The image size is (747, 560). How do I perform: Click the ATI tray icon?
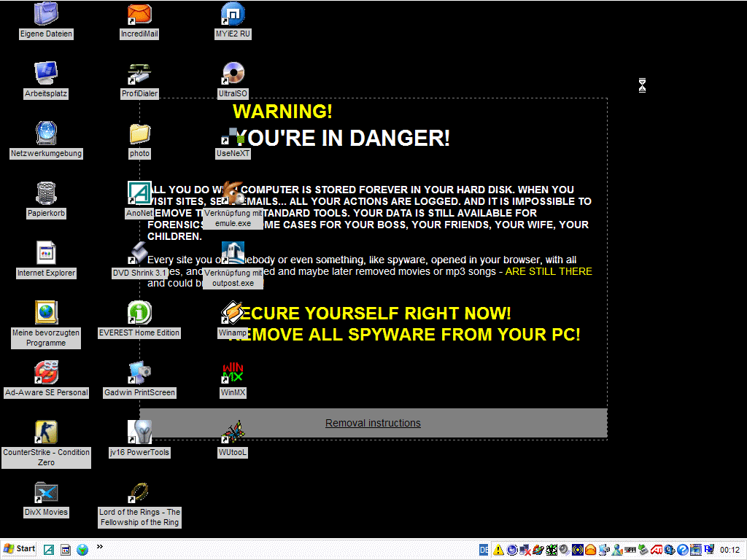pyautogui.click(x=657, y=550)
